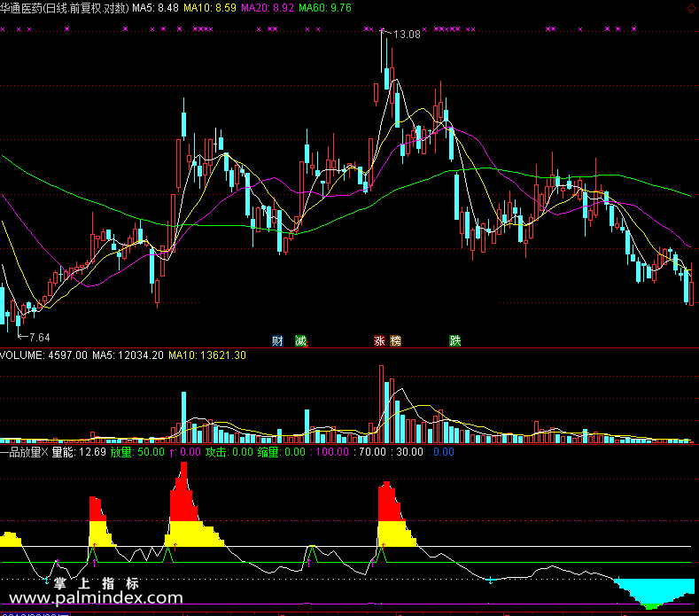Click the 华通医药 chart title

coord(65,8)
